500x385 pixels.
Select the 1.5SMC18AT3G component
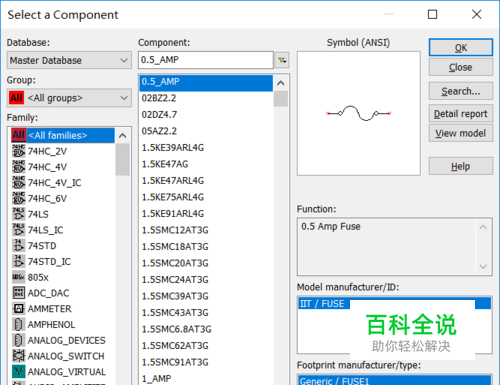[206, 247]
